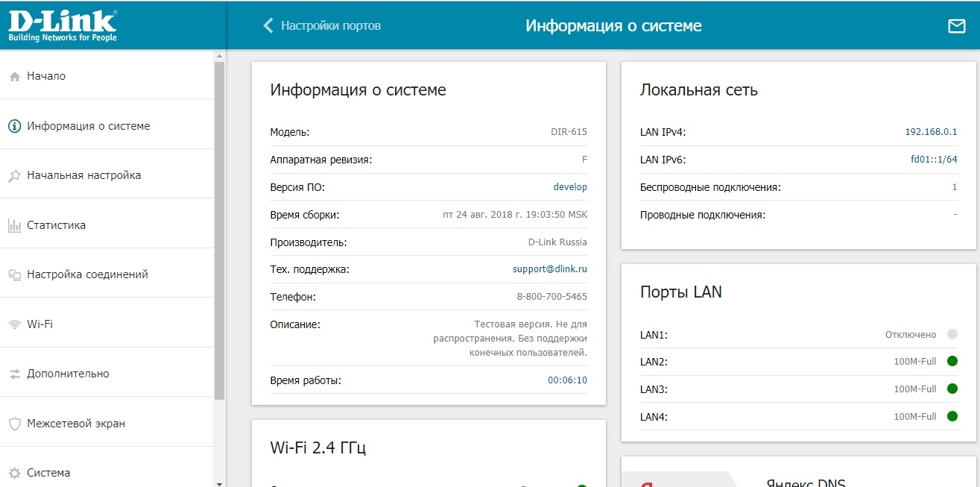Screen dimensions: 980x487
Task: Click the Локальная сеть card heading
Action: 699,90
